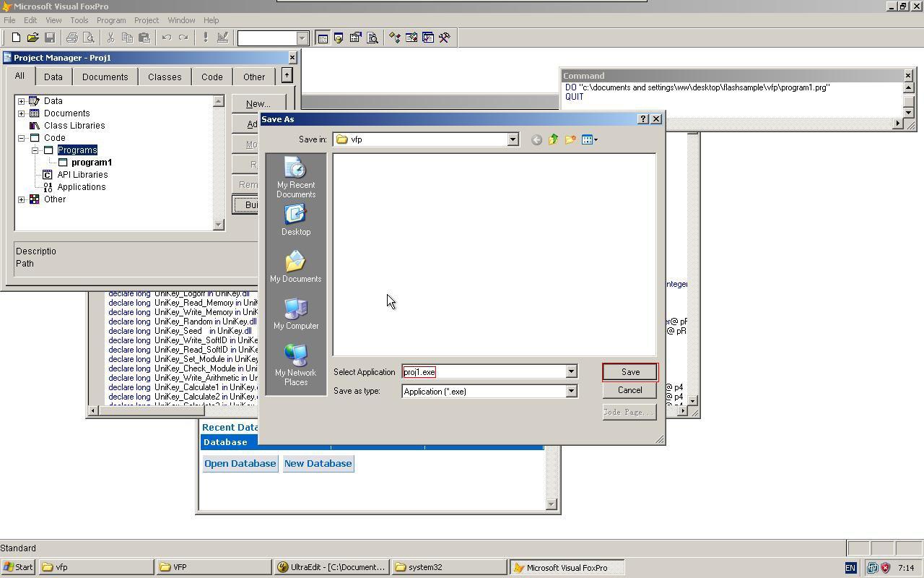Open the database combo box on toolbar
924x578 pixels.
pos(273,38)
